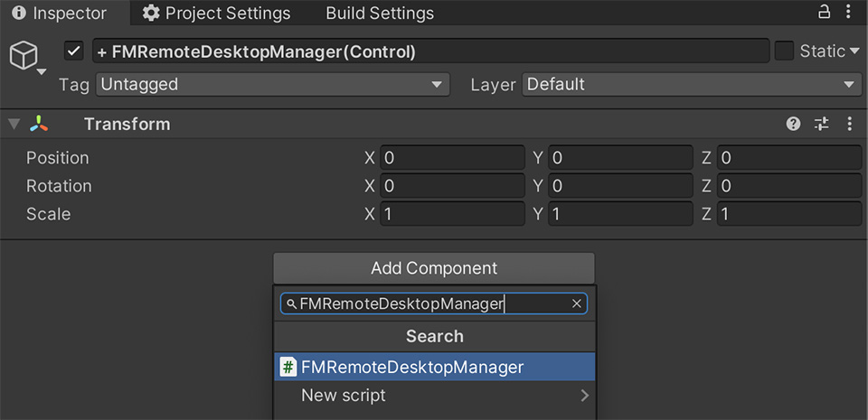Viewport: 868px width, 420px height.
Task: Open Transform preset settings icon
Action: (821, 124)
